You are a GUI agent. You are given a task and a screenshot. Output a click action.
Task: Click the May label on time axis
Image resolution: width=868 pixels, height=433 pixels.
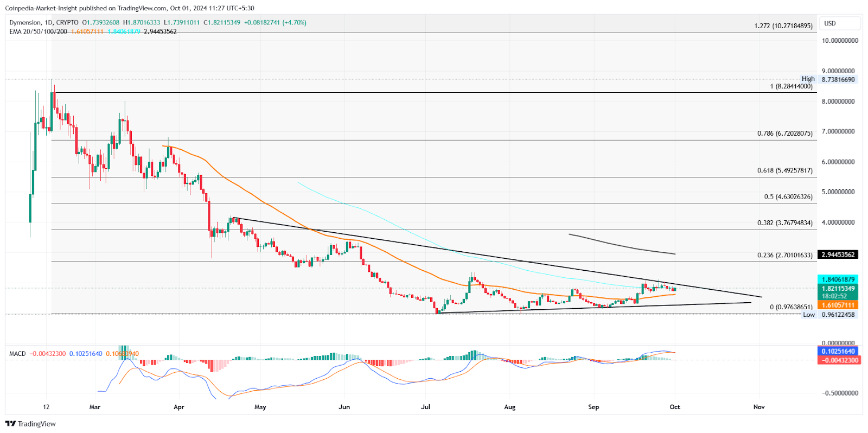(x=260, y=407)
